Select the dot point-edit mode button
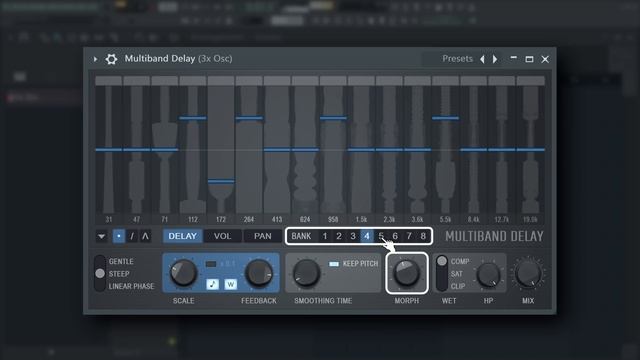The image size is (640, 360). click(119, 236)
